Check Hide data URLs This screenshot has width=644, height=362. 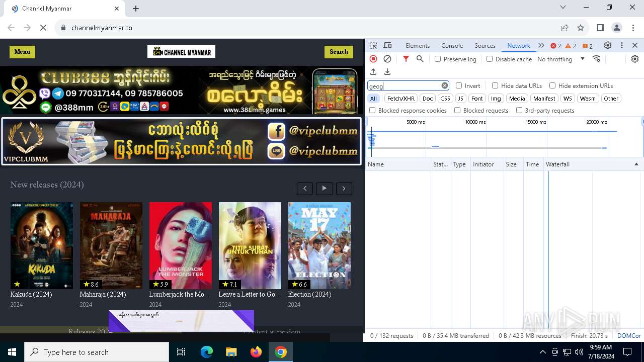495,85
